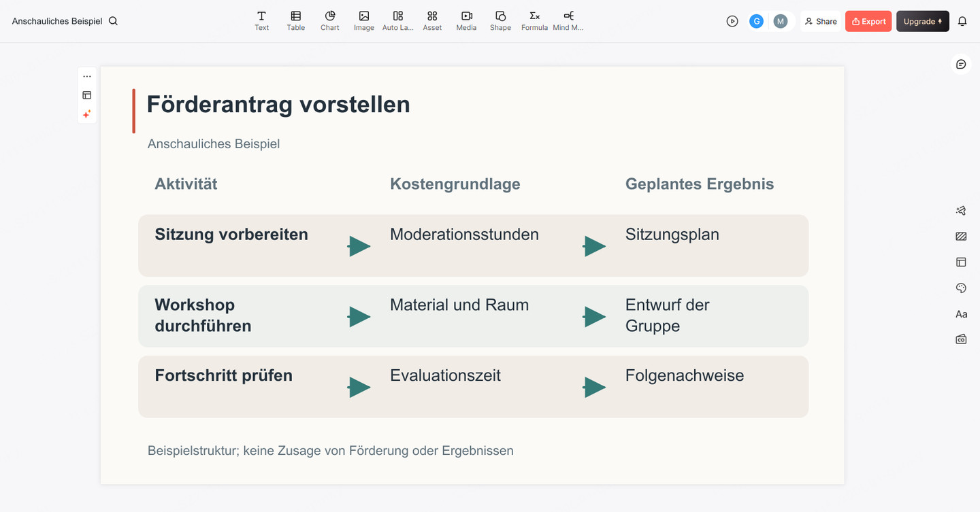Select the text Material und Raum

click(x=459, y=305)
